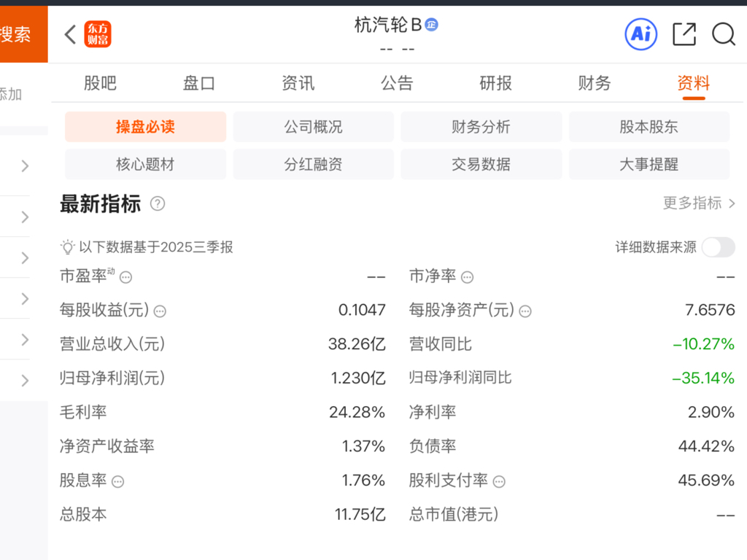This screenshot has width=747, height=560.
Task: Expand 更多指标 chevron link
Action: (699, 203)
